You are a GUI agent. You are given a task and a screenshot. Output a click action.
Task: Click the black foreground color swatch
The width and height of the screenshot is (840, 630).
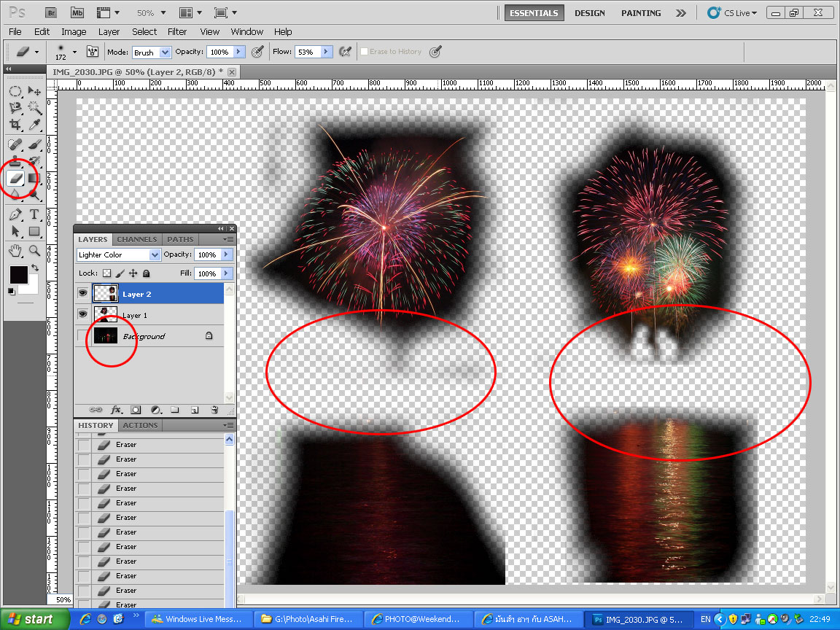click(17, 274)
